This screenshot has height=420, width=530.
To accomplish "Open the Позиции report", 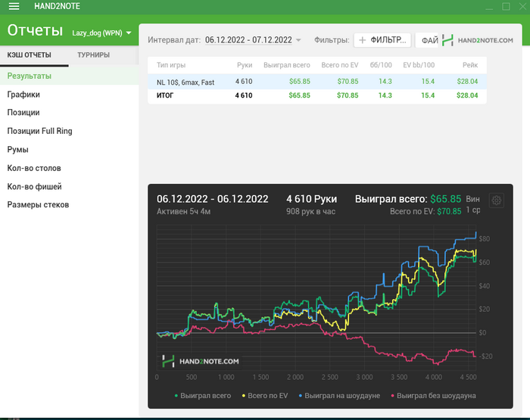I will (23, 113).
